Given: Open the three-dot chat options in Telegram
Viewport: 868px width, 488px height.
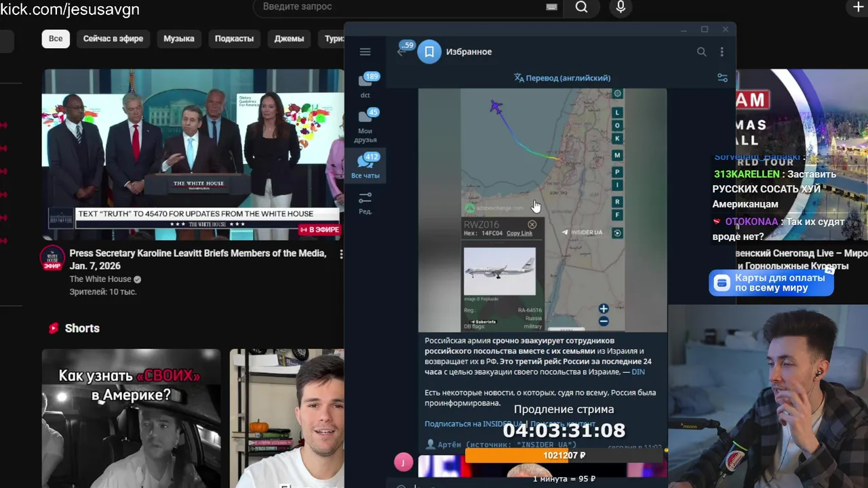Looking at the screenshot, I should [722, 52].
